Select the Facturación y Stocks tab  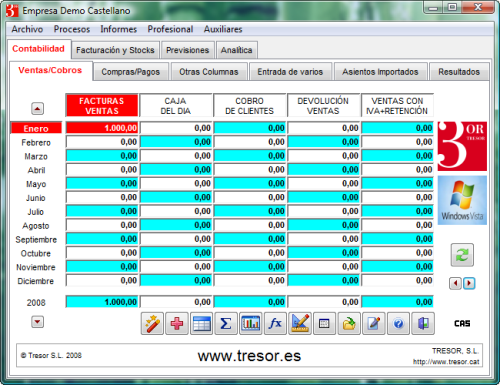point(115,50)
